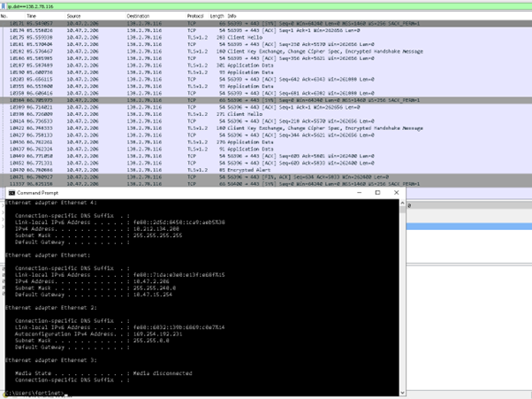Sort packets by the Time column
Screen dimensions: 532x399
(x=32, y=16)
